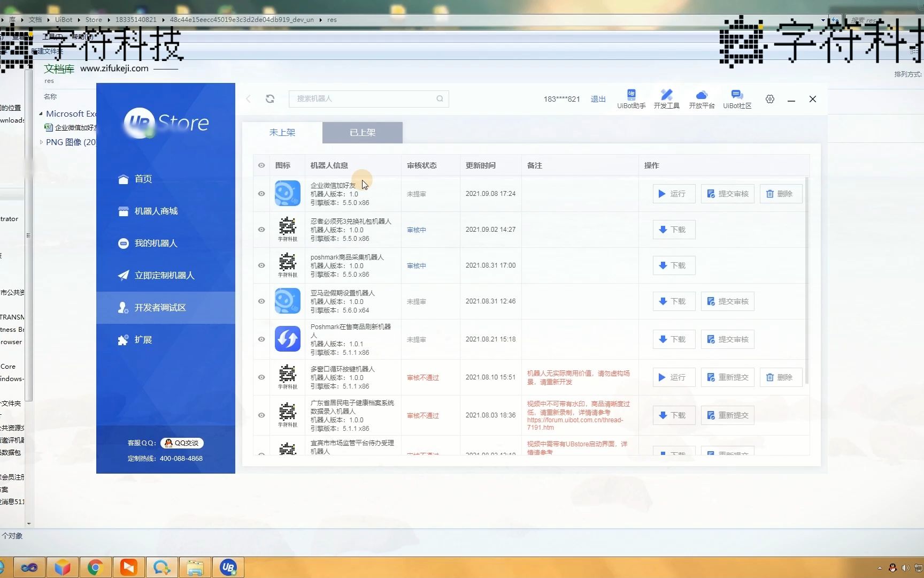Click the UiBot folder in Explorer breadcrumb

pyautogui.click(x=64, y=20)
